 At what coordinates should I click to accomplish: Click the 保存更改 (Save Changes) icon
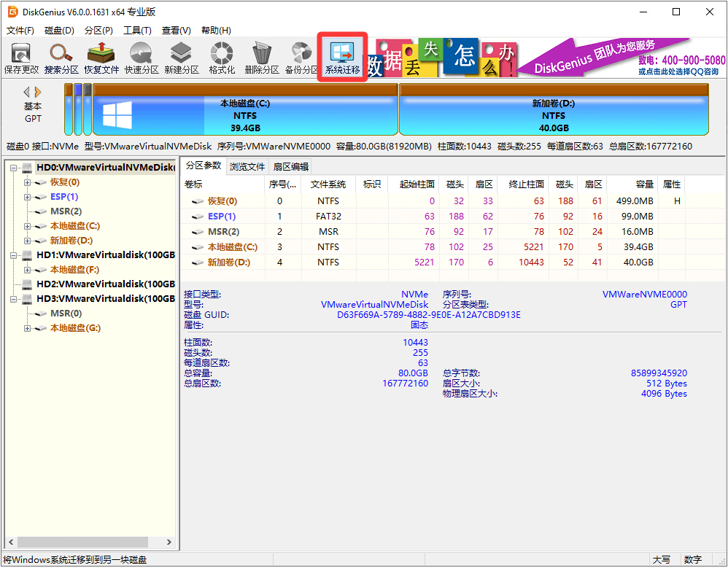tap(21, 56)
